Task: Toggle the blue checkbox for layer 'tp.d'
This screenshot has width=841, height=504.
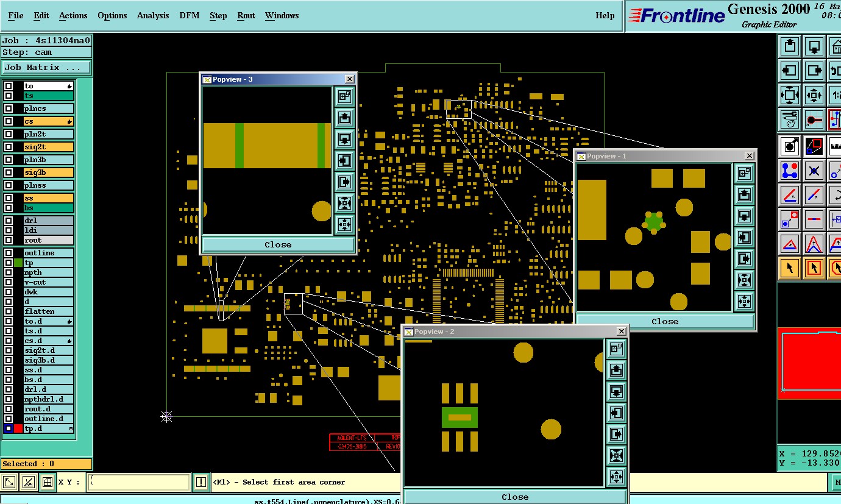Action: (9, 428)
